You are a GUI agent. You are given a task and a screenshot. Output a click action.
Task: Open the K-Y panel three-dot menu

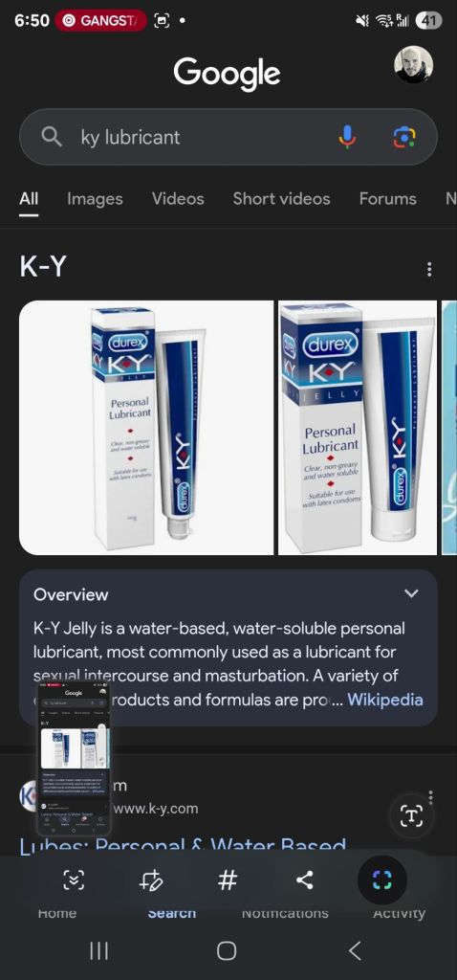[x=429, y=269]
